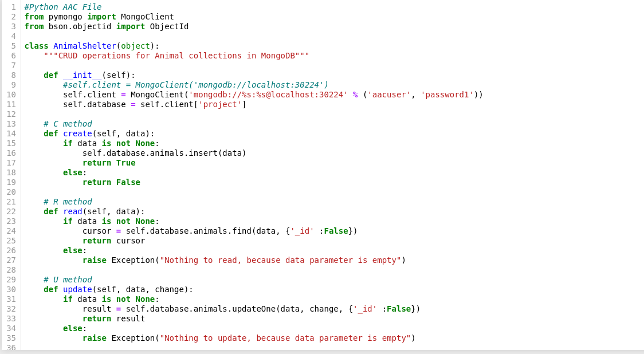This screenshot has height=354, width=644.
Task: Click the update method name
Action: point(77,289)
